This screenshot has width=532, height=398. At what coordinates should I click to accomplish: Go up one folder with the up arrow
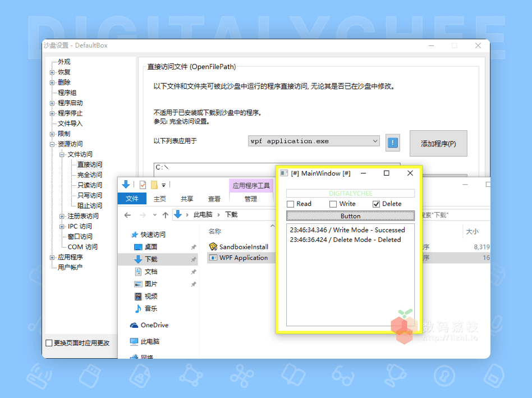[165, 215]
